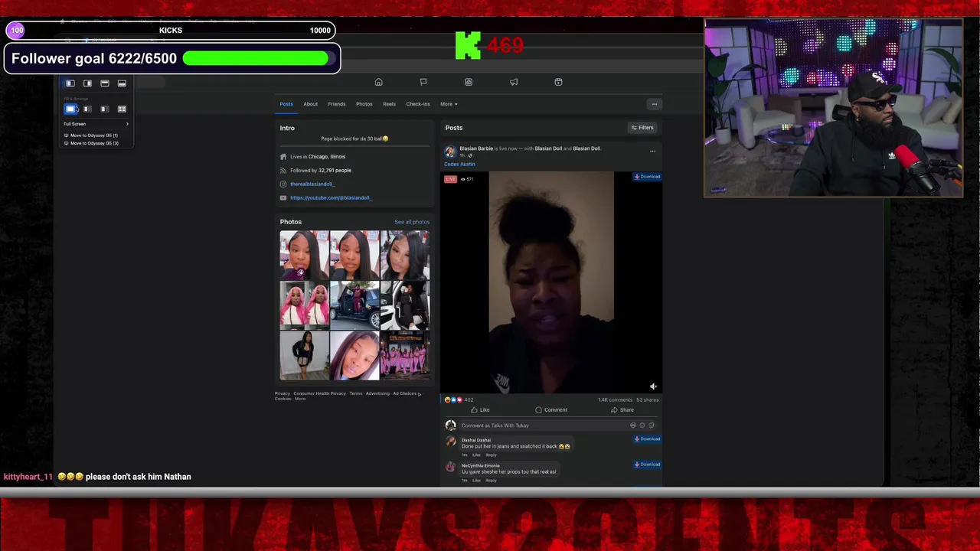Click the Ad Choices footer link

click(x=404, y=393)
